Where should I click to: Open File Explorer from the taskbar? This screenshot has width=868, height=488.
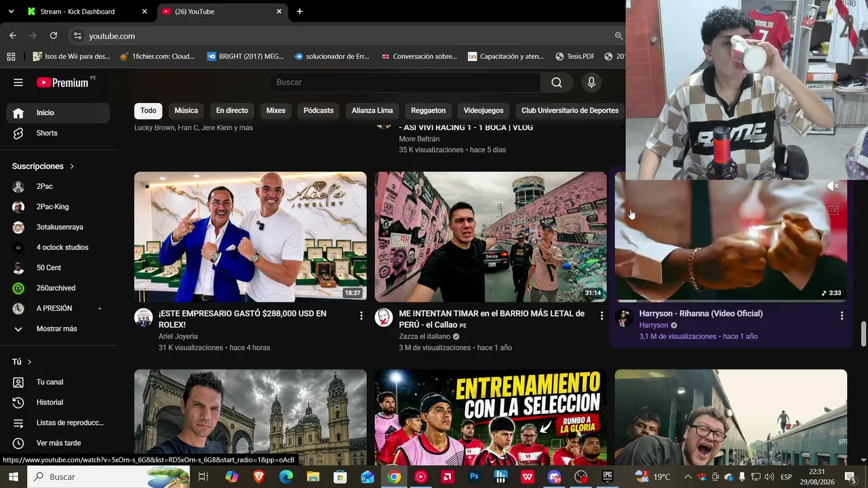(x=313, y=477)
